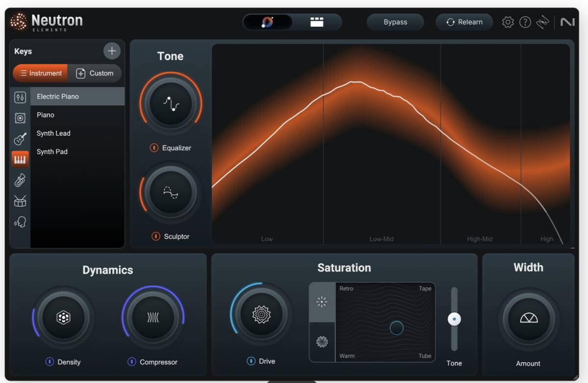Click the High band label

tap(547, 239)
